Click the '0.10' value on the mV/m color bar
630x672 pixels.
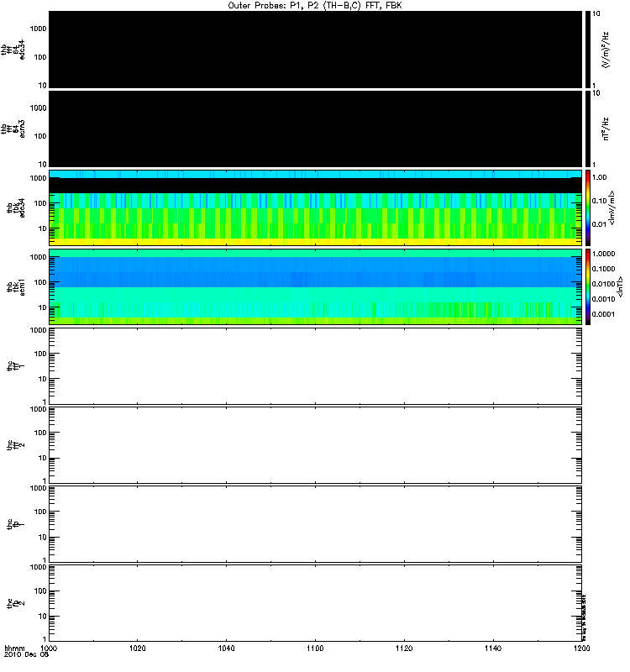tap(600, 201)
